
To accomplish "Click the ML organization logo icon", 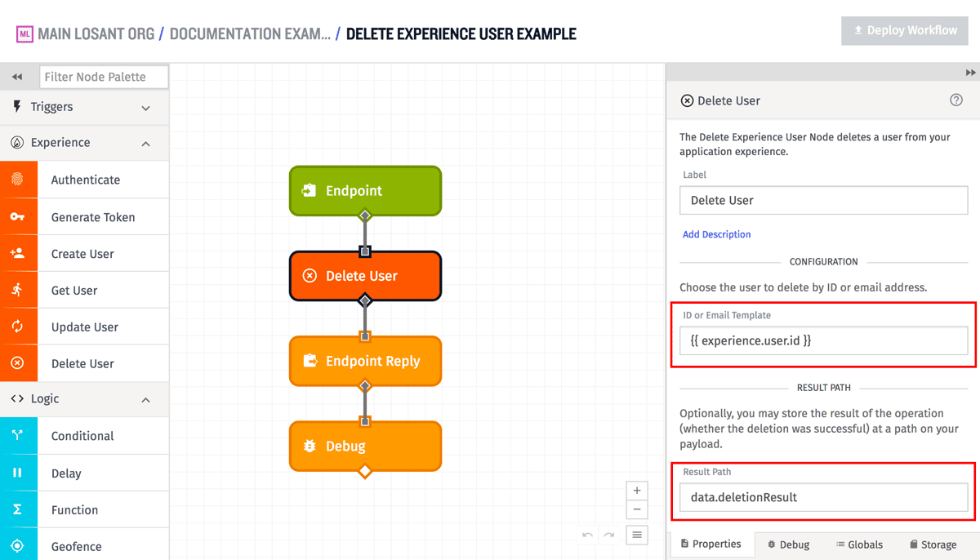I will (24, 34).
